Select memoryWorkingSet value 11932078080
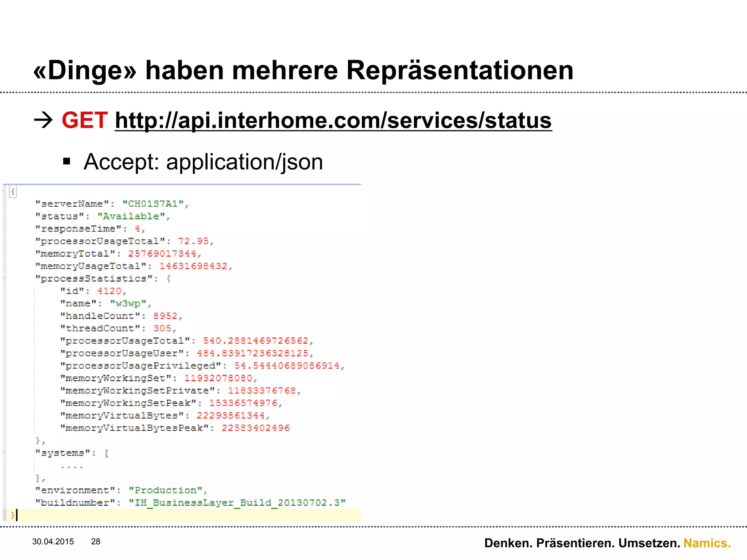The height and width of the screenshot is (560, 747). click(x=218, y=378)
